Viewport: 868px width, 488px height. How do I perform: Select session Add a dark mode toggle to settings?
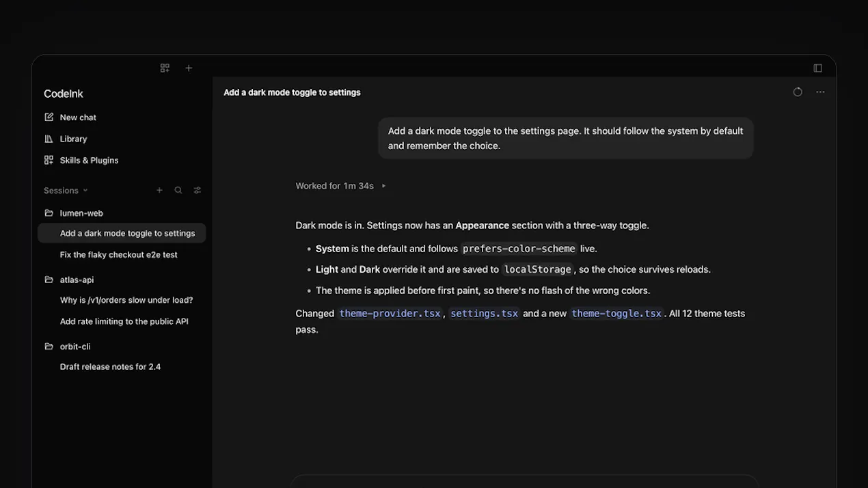122,233
